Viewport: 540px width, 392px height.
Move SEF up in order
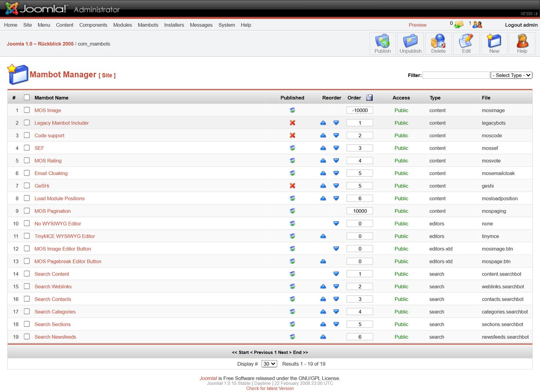click(323, 148)
